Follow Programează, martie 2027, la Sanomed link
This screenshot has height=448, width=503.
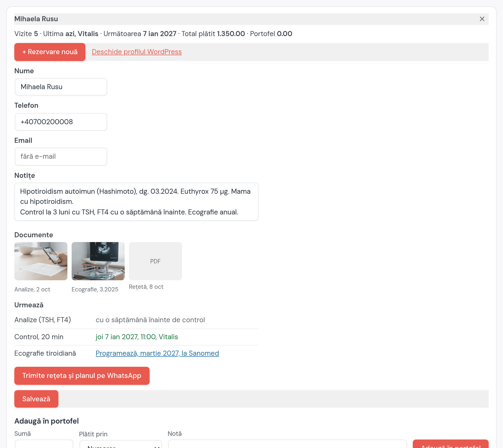click(x=157, y=353)
